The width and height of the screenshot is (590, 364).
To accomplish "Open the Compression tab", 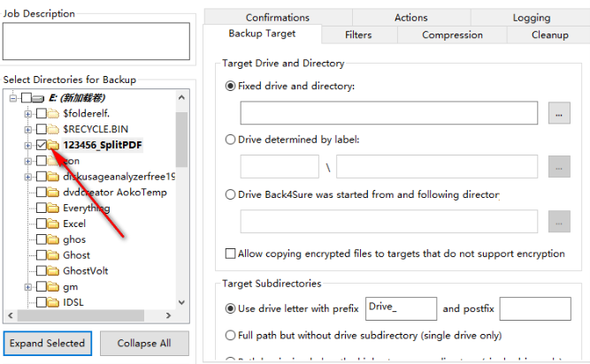I will coord(452,35).
